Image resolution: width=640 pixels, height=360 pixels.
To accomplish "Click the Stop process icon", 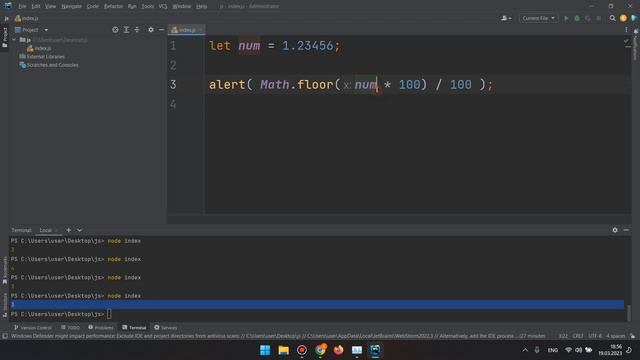I will point(598,18).
